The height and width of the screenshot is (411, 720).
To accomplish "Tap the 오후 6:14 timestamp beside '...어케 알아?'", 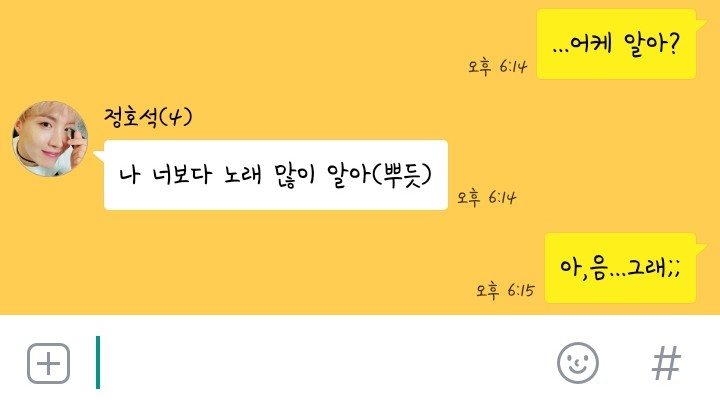I will coord(498,67).
